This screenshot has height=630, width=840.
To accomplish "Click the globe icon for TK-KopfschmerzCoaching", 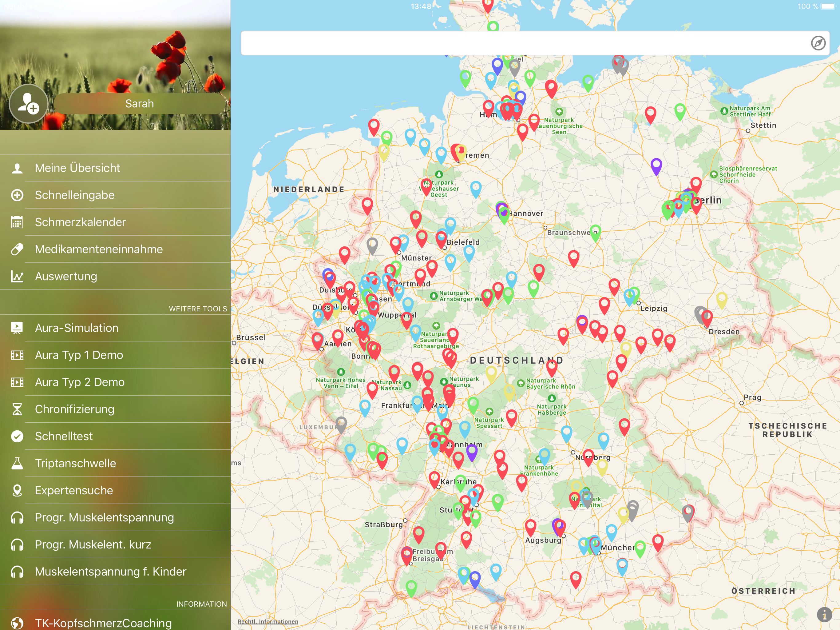I will click(x=17, y=623).
